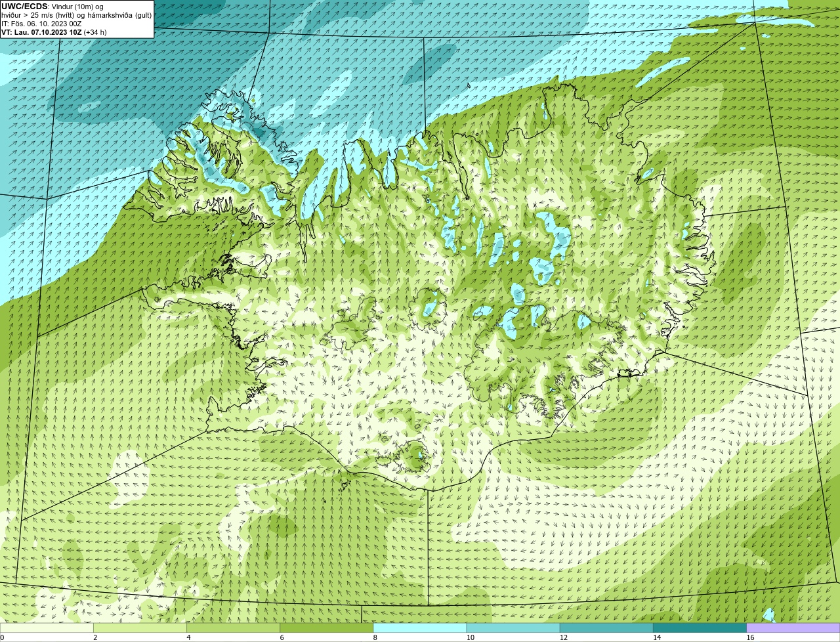
Task: Click the "VT: Lau. 07.10.2023 10Z" text
Action: (41, 32)
